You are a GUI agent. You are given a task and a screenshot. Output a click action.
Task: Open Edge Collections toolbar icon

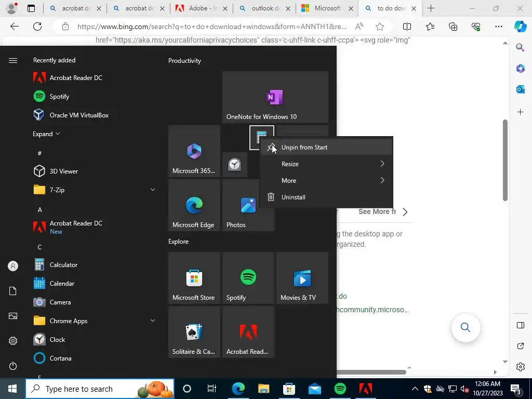coord(453,26)
